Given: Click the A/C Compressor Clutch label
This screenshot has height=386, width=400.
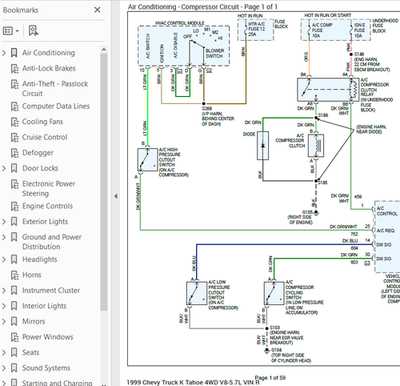Looking at the screenshot, I should tap(290, 141).
